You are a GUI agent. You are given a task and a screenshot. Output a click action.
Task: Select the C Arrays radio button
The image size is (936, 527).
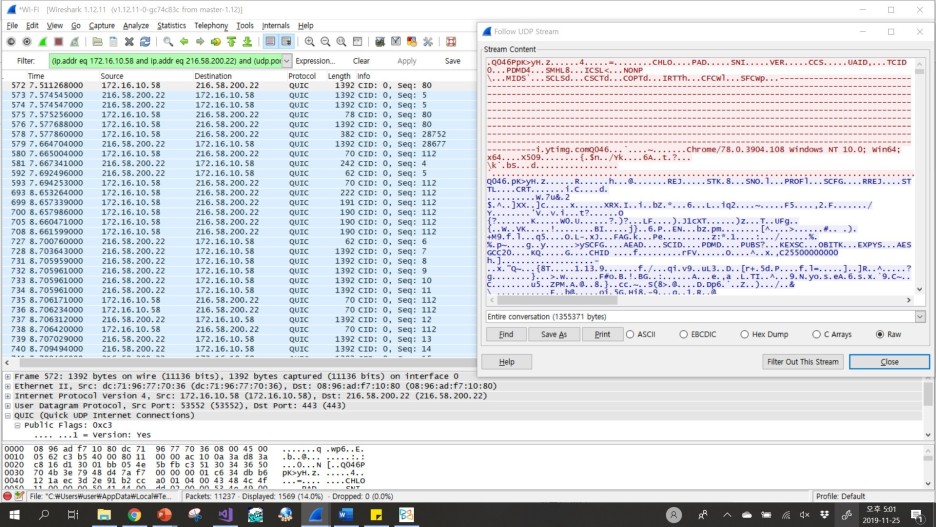816,334
